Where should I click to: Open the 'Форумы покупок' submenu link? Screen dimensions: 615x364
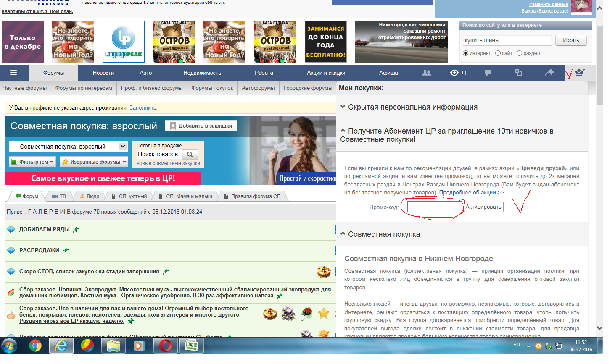[x=212, y=88]
